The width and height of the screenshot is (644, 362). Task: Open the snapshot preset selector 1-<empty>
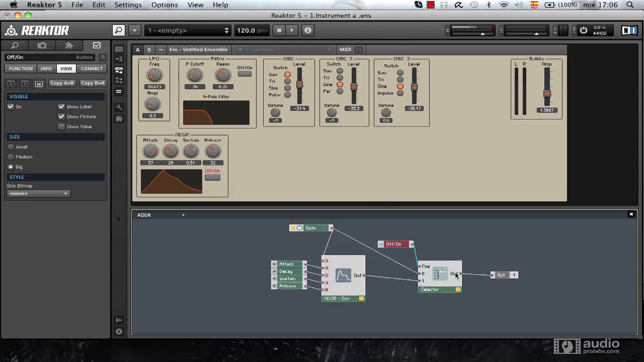pyautogui.click(x=188, y=30)
